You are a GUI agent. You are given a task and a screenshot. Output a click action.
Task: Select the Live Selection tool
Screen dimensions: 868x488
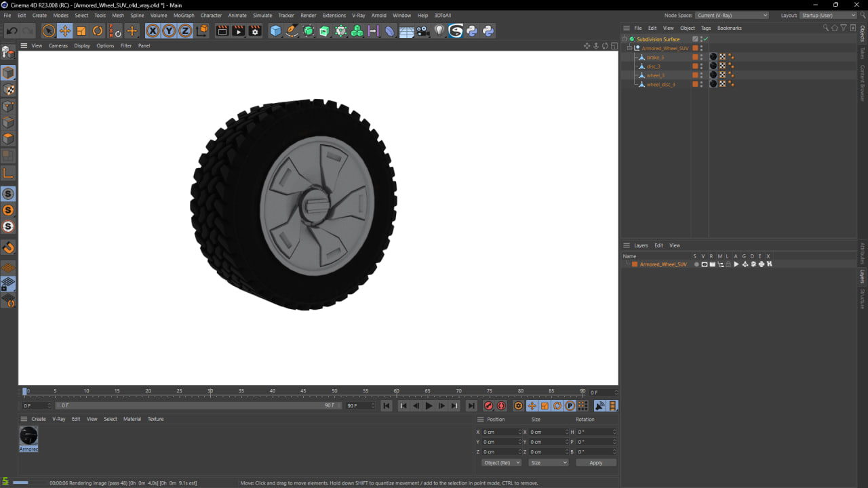(x=48, y=30)
